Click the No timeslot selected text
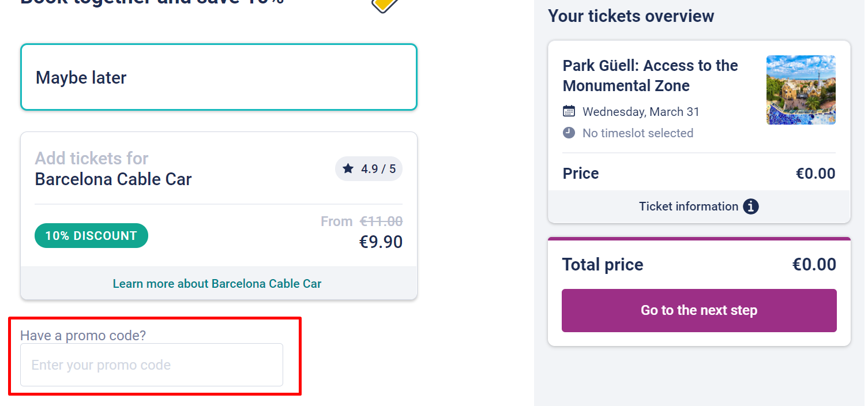Image resolution: width=868 pixels, height=406 pixels. [638, 133]
